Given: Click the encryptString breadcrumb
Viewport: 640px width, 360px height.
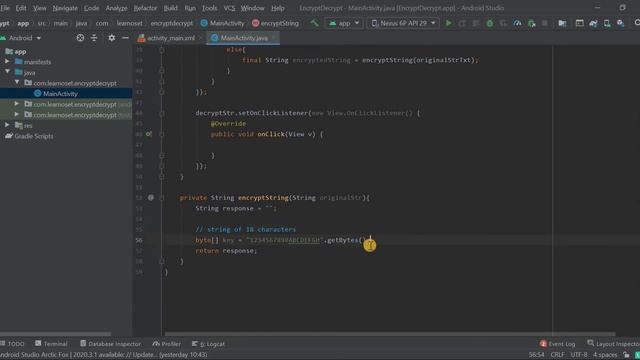Looking at the screenshot, I should tap(276, 23).
